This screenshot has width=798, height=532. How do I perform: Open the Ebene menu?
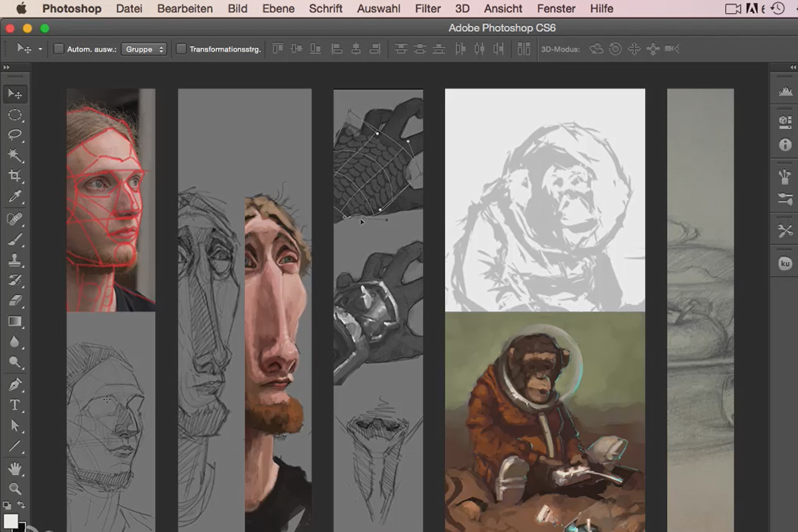278,9
